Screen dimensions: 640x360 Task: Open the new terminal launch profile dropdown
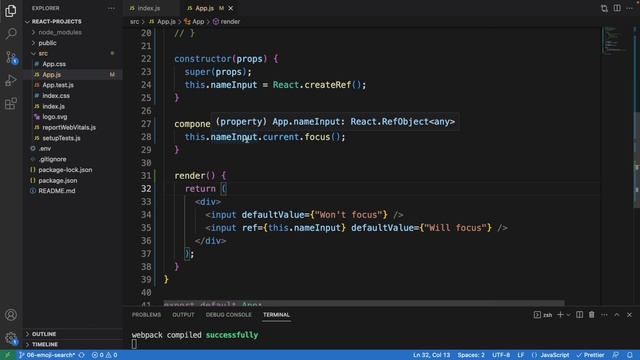click(x=568, y=315)
